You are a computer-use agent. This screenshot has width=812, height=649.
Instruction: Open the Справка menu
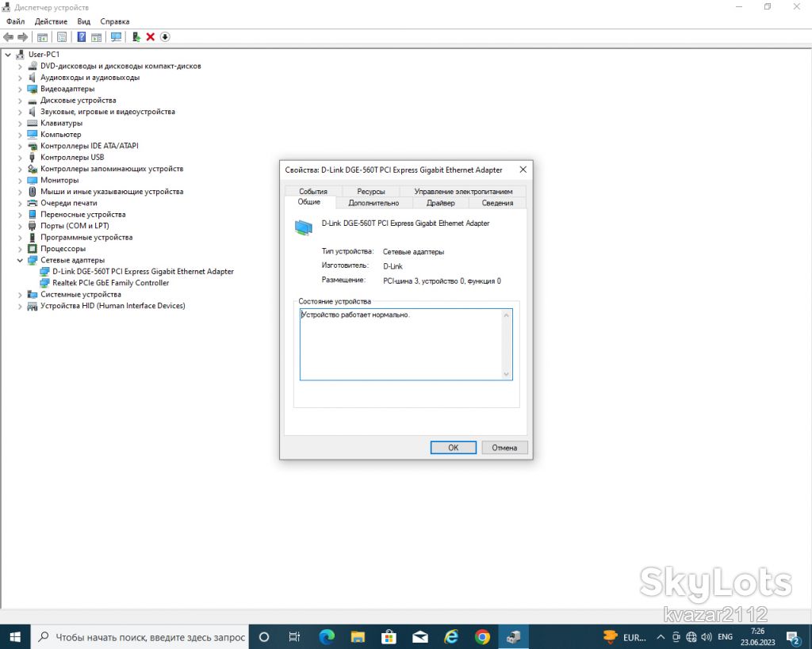point(115,21)
